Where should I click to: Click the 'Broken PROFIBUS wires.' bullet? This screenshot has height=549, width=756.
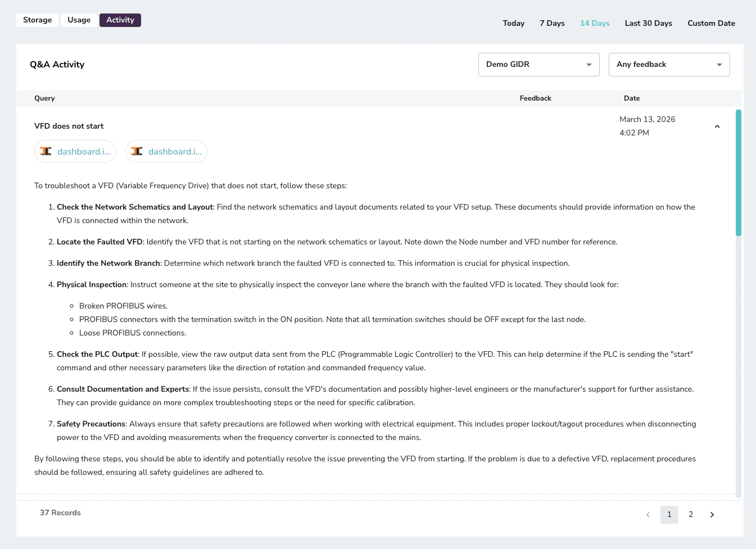pyautogui.click(x=123, y=306)
